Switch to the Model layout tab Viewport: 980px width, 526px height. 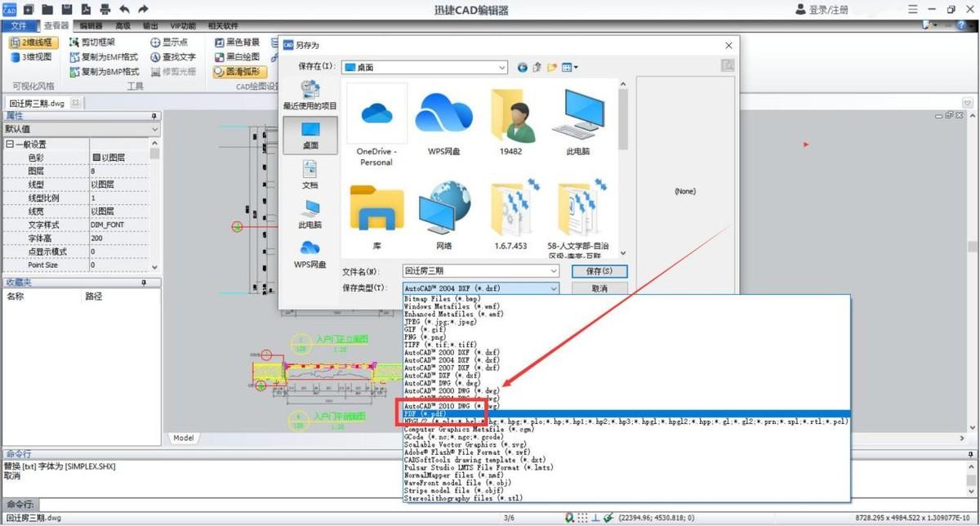point(184,438)
